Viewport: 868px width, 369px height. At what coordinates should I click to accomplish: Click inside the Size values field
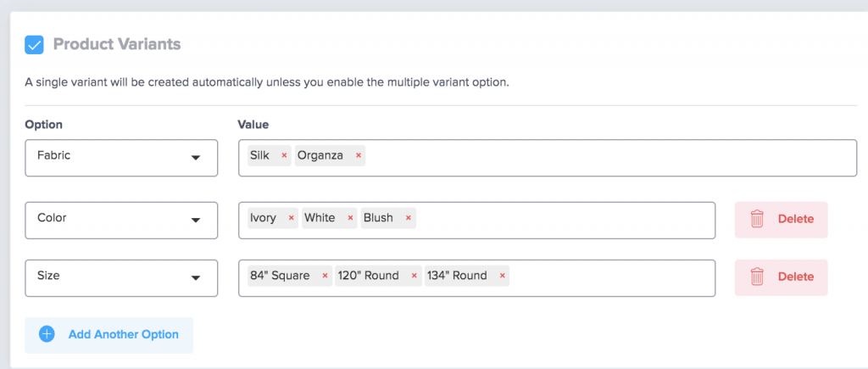[x=610, y=277]
